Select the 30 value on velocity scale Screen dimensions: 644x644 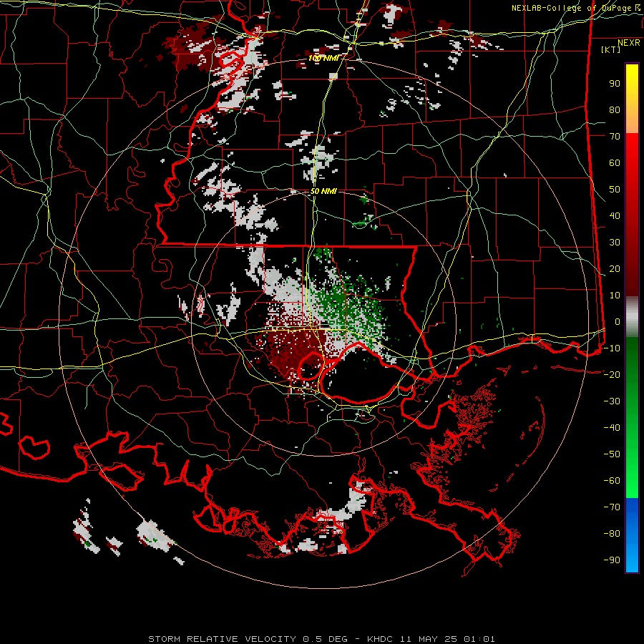click(x=615, y=243)
